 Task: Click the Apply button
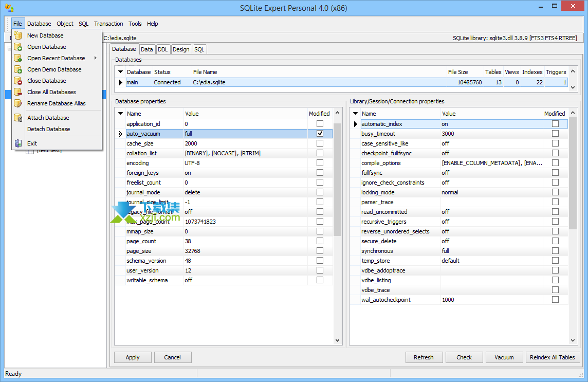tap(133, 357)
